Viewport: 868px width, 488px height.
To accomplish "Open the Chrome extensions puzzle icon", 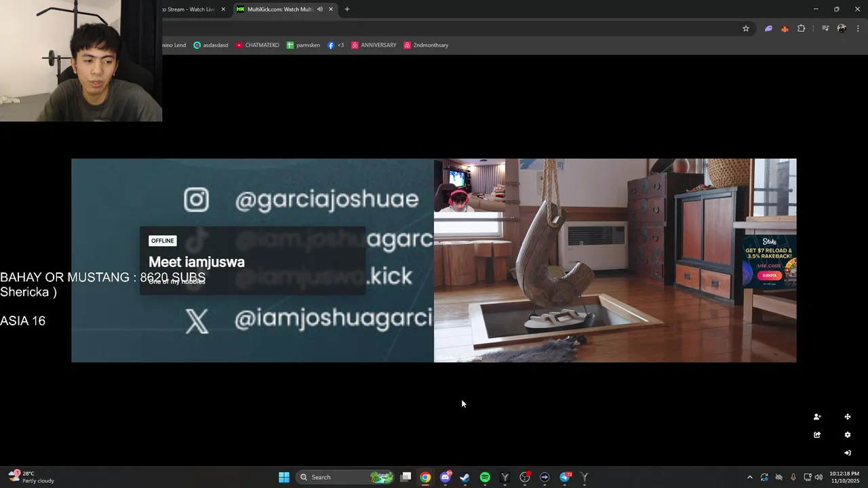I will tap(802, 28).
